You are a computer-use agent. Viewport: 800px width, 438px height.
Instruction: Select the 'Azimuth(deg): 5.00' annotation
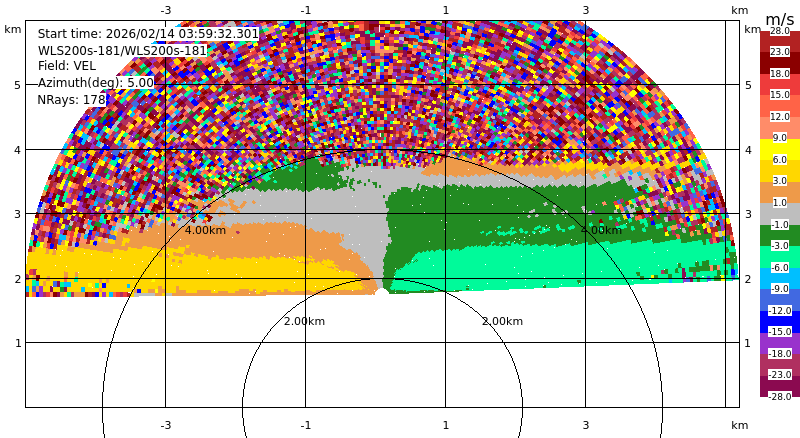(95, 83)
